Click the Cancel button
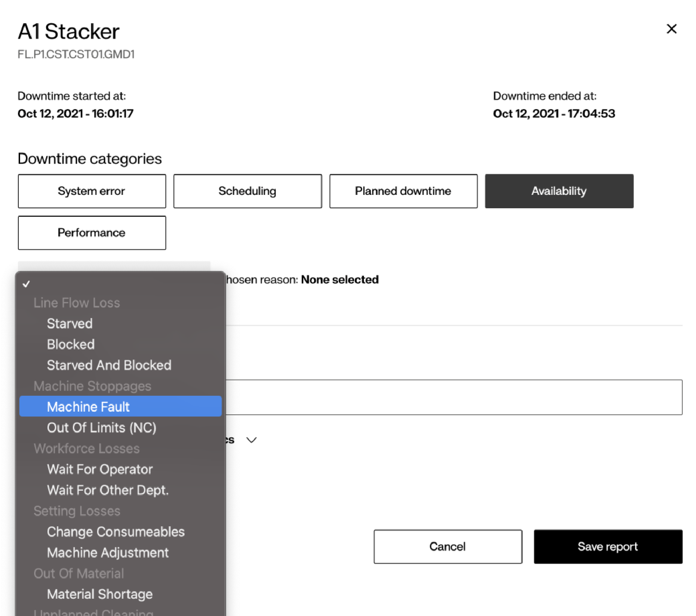 coord(447,546)
